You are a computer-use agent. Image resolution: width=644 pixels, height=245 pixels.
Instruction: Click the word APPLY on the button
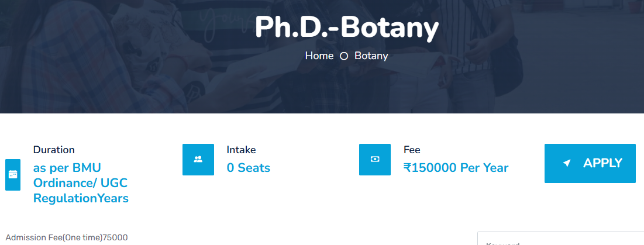click(x=602, y=163)
